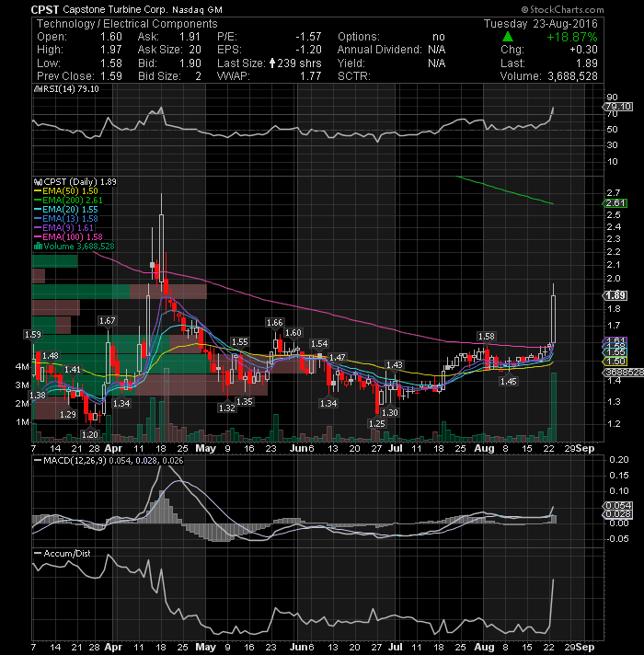
Task: Select the EMA(20) 1.55 legend entry
Action: pos(66,210)
